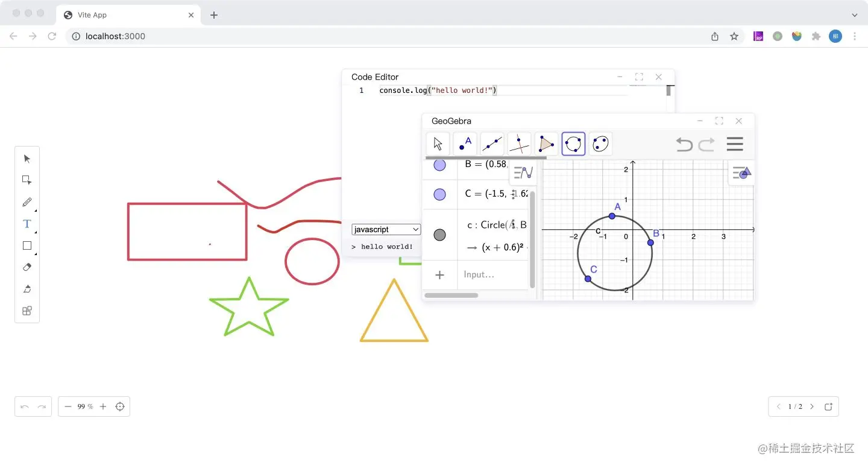Choose the clear/laser pointer tool below eraser

click(27, 289)
